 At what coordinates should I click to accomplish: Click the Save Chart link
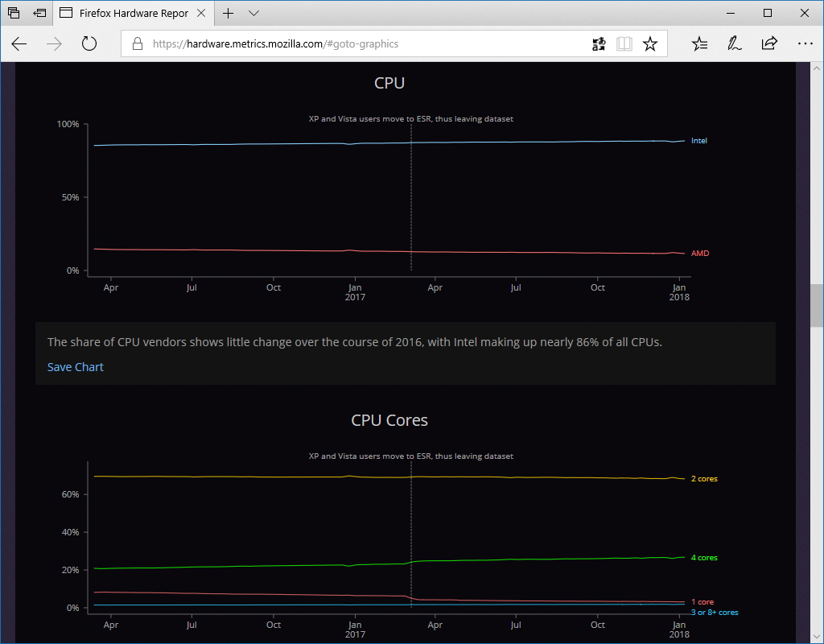click(x=75, y=367)
